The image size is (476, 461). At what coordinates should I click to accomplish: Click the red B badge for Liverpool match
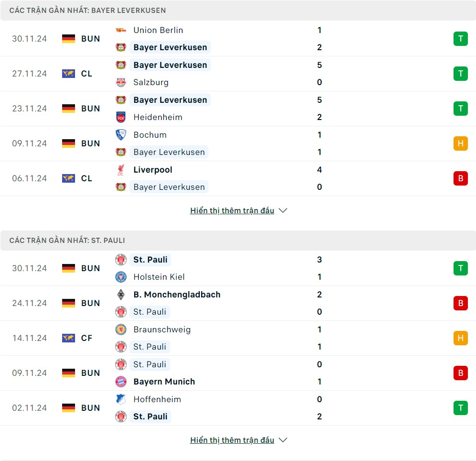pyautogui.click(x=460, y=178)
